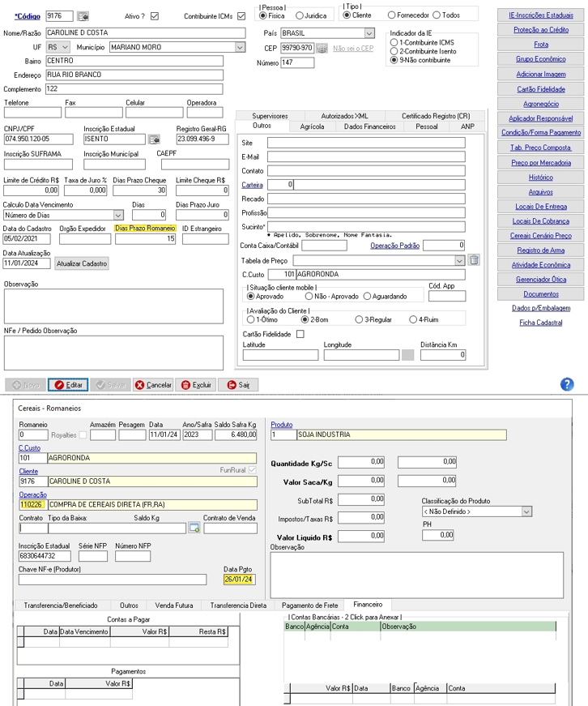588x706 pixels.
Task: Open the UF dropdown
Action: [x=66, y=47]
